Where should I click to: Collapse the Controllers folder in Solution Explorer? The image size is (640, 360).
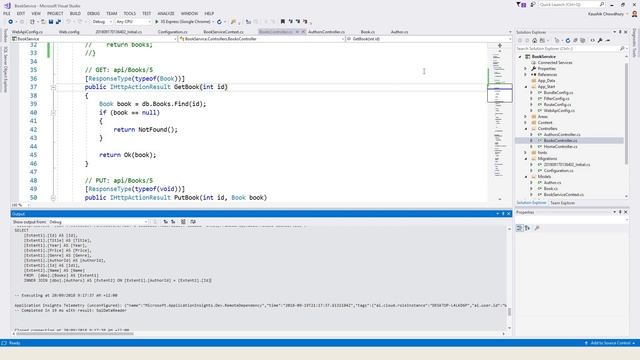click(526, 129)
